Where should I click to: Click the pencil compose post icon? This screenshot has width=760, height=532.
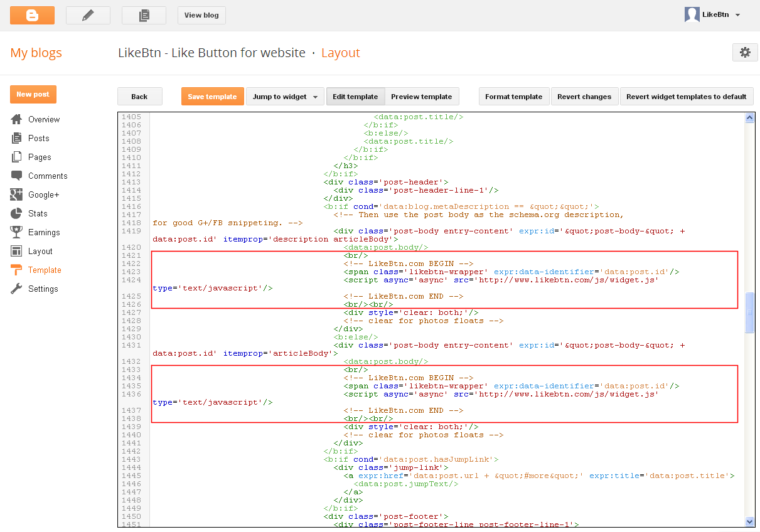pos(88,15)
